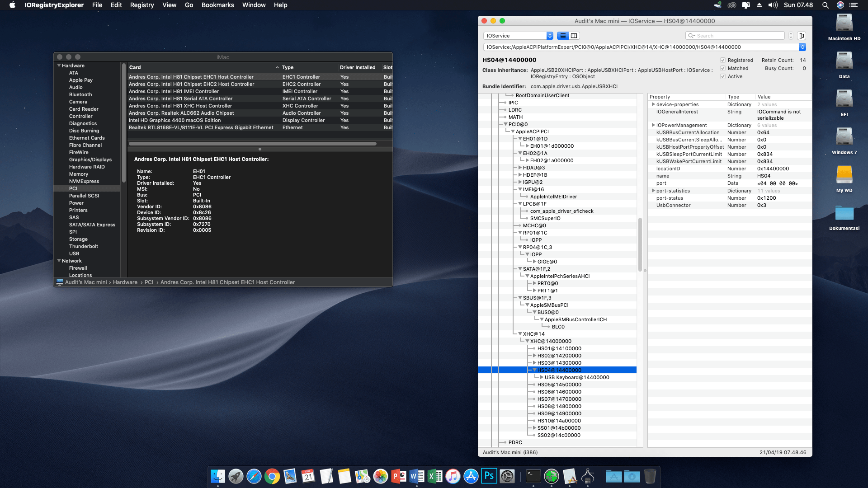The width and height of the screenshot is (868, 488).
Task: Expand the device-properties dictionary
Action: [653, 104]
